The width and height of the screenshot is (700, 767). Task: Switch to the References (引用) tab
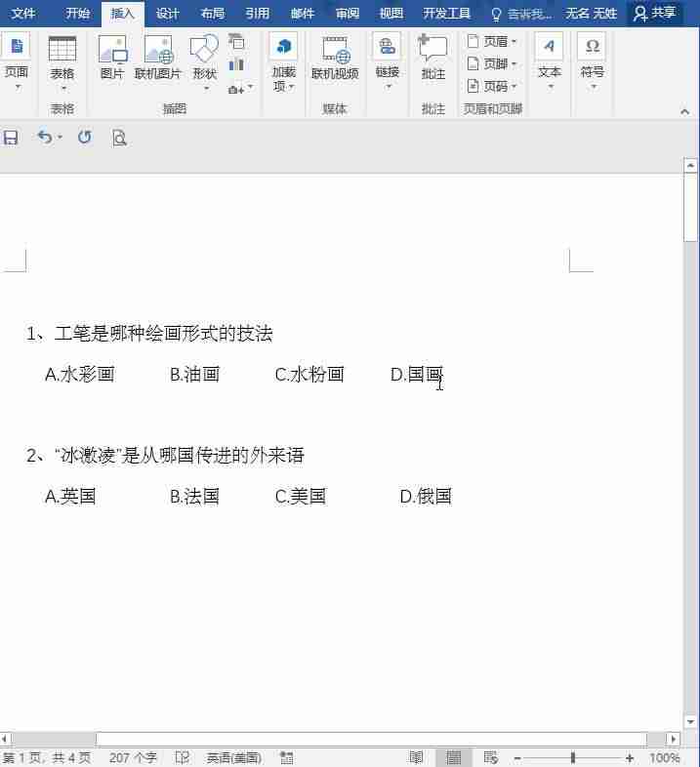258,14
